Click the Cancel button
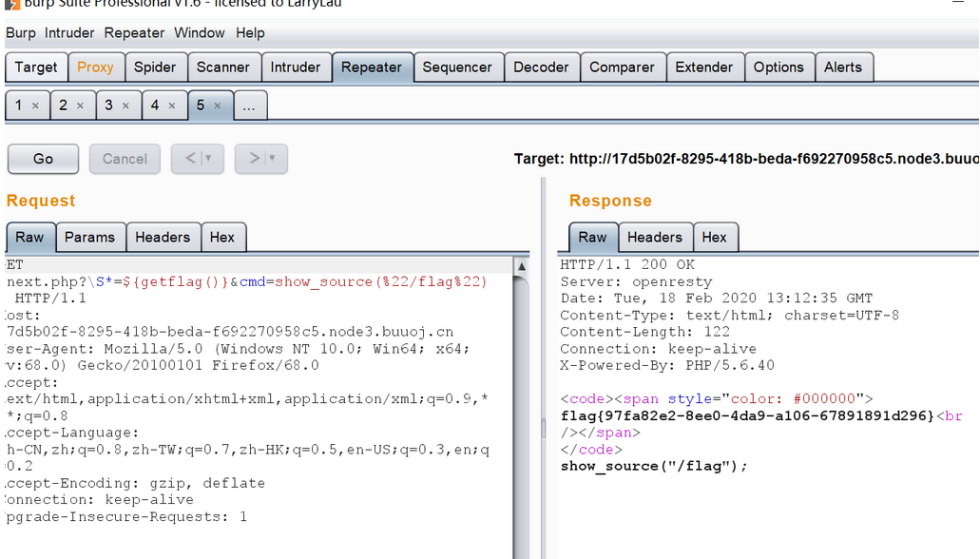Viewport: 980px width, 559px height. (125, 159)
